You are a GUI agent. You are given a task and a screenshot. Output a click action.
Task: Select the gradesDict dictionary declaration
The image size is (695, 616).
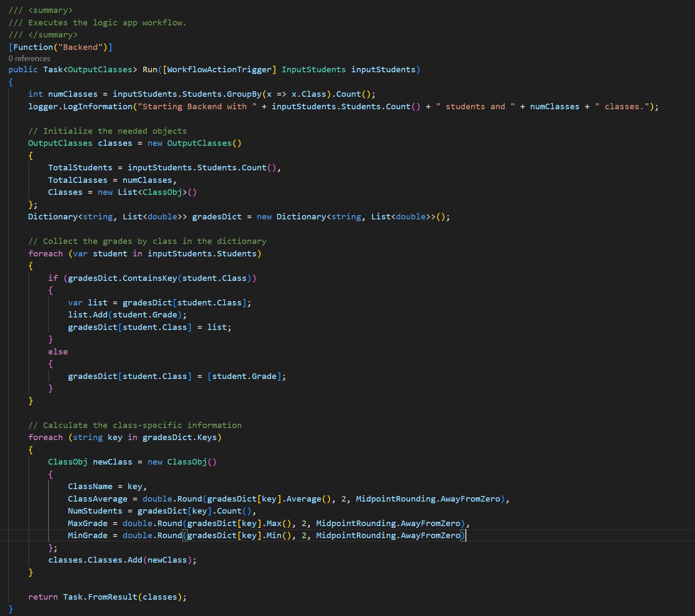point(216,216)
